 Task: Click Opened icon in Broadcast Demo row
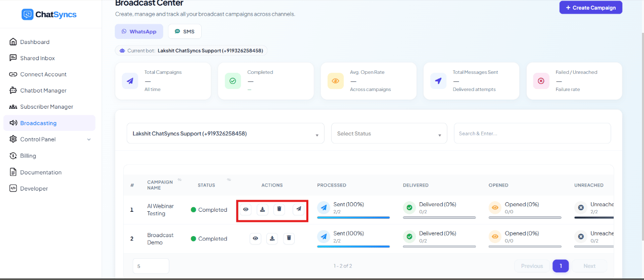[495, 236]
